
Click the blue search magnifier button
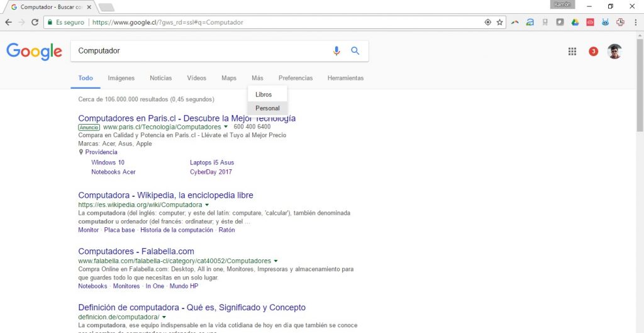point(355,51)
